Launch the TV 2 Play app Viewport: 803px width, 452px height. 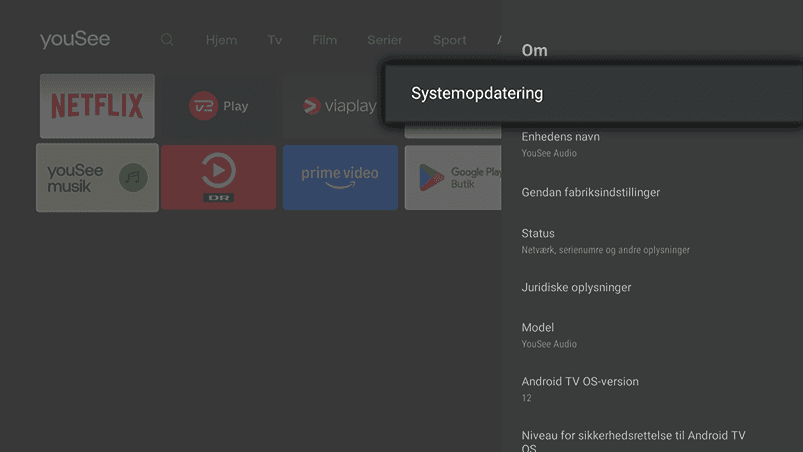click(x=219, y=106)
